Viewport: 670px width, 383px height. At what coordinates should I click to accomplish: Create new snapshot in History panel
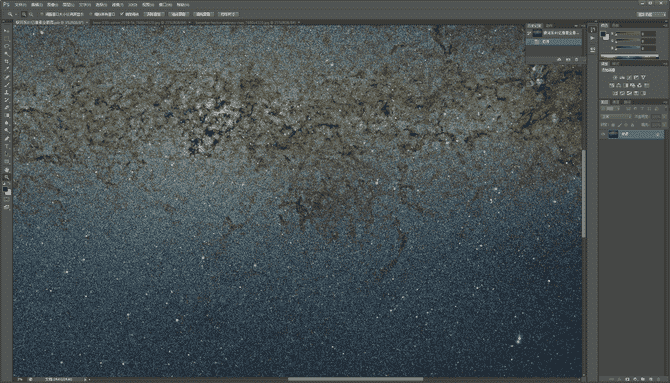[568, 60]
